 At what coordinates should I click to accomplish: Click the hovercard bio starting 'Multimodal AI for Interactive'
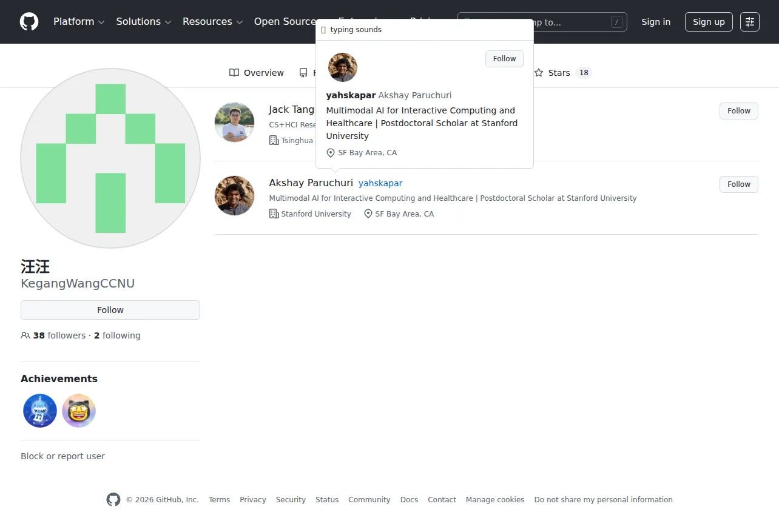[422, 123]
